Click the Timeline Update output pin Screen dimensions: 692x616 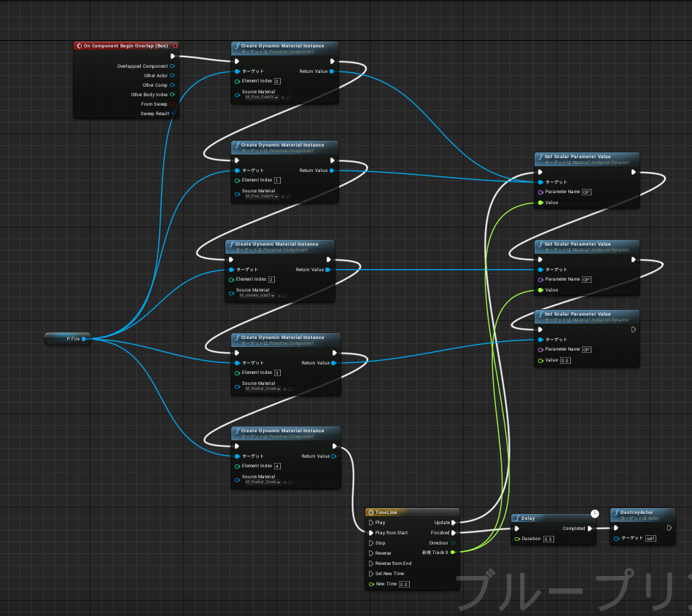[x=454, y=523]
